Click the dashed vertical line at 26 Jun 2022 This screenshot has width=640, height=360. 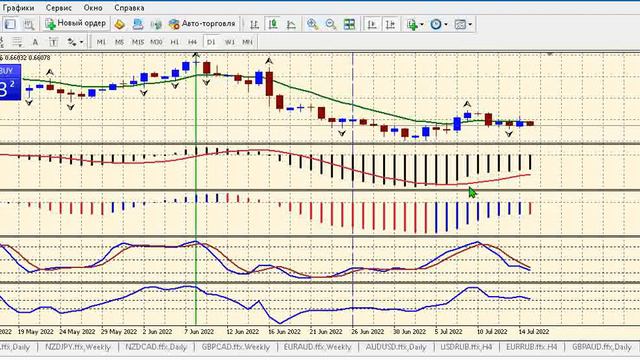pyautogui.click(x=353, y=188)
